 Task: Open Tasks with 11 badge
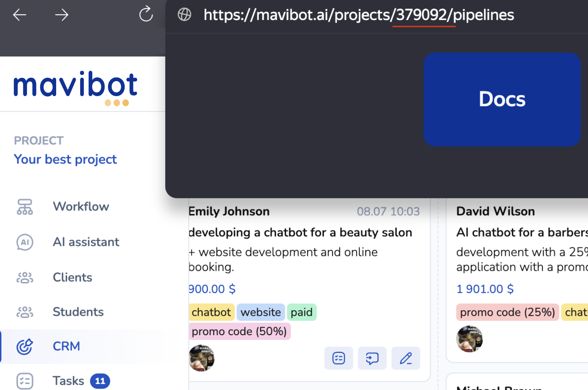(x=68, y=381)
